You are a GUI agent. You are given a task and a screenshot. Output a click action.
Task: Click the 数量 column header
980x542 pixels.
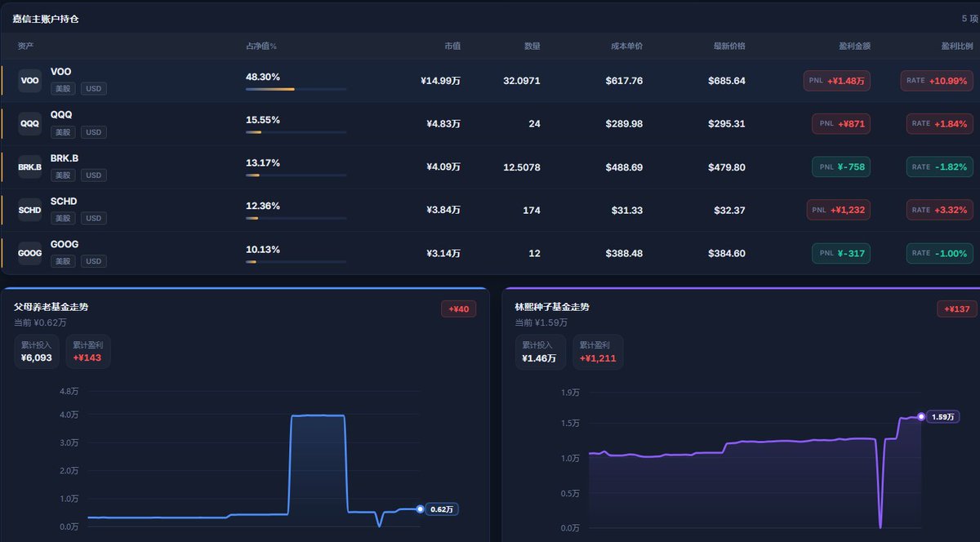pos(532,47)
